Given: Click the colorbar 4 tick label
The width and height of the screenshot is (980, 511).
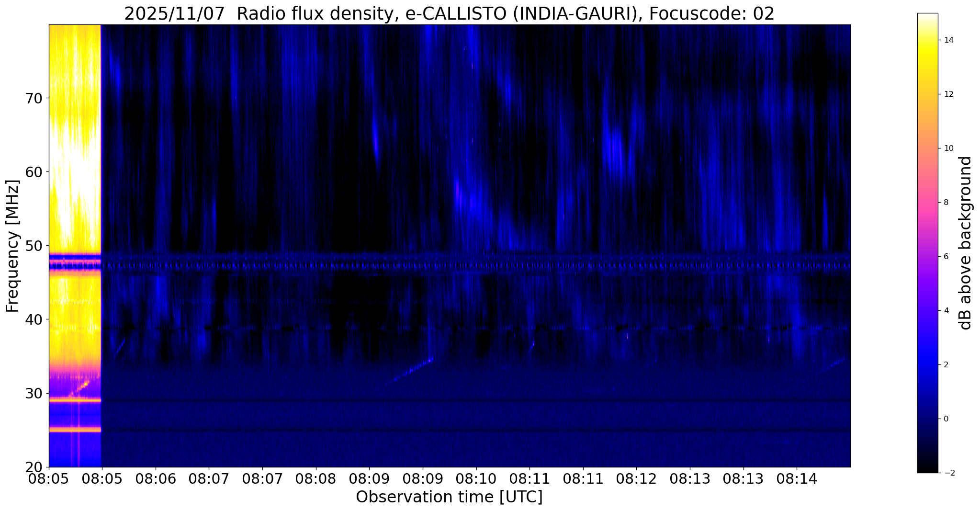Looking at the screenshot, I should 946,311.
